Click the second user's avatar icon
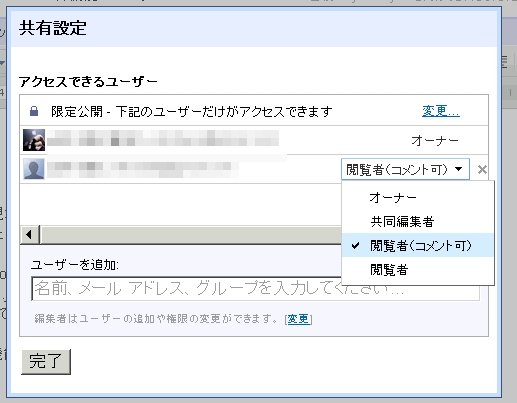 (x=34, y=169)
